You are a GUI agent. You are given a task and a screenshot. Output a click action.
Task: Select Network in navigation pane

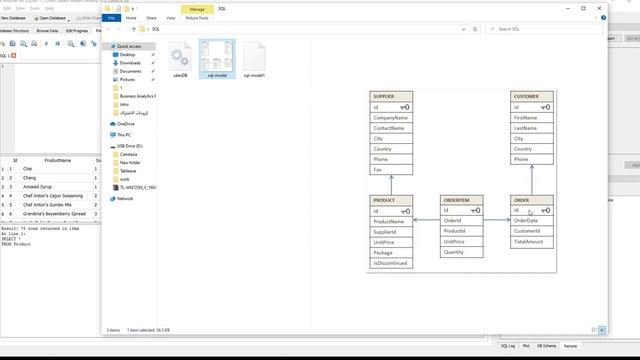pos(125,199)
